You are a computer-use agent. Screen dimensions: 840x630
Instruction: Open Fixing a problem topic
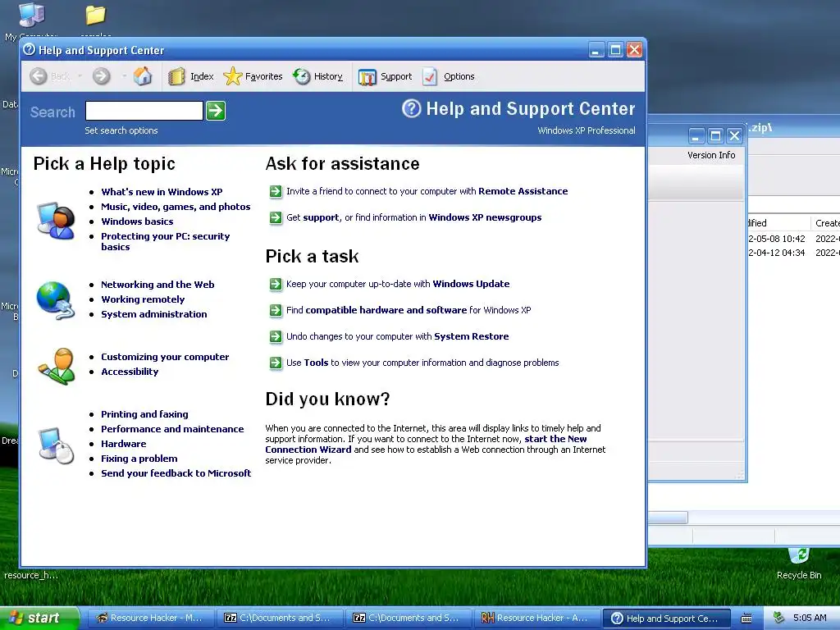tap(139, 459)
